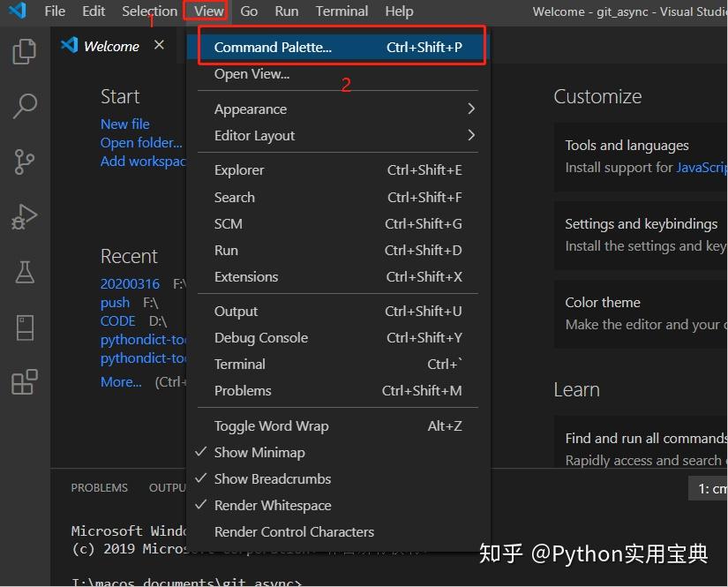Select Toggle Word Wrap menu entry
The image size is (728, 587).
[x=271, y=425]
